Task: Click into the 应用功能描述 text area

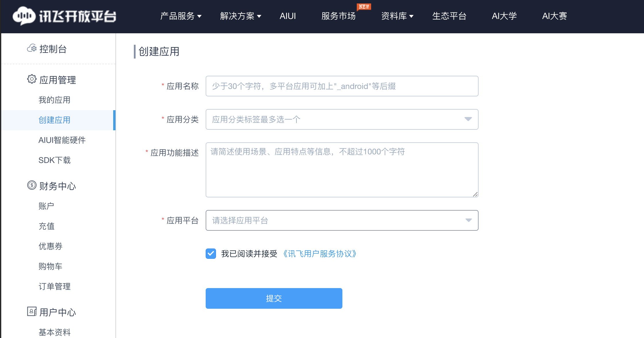Action: click(x=342, y=170)
